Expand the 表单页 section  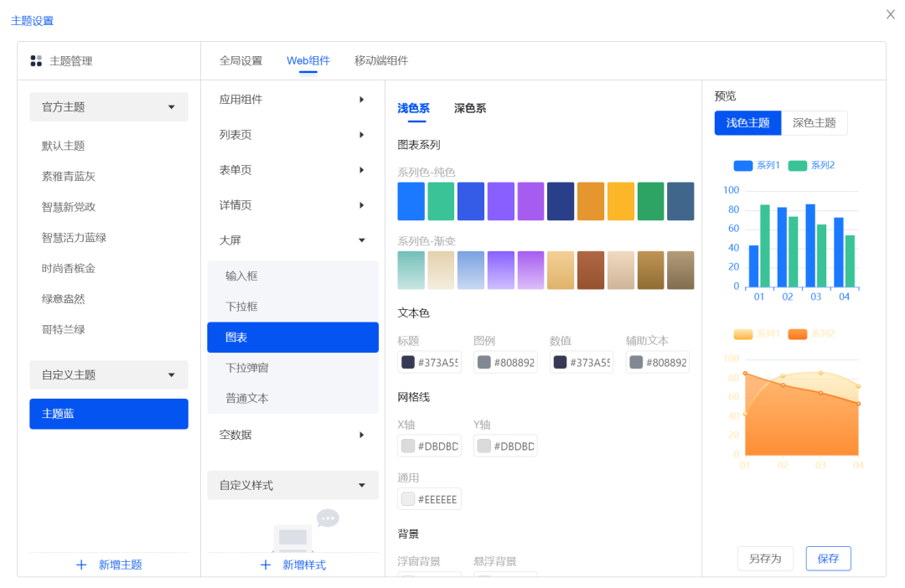click(x=292, y=170)
